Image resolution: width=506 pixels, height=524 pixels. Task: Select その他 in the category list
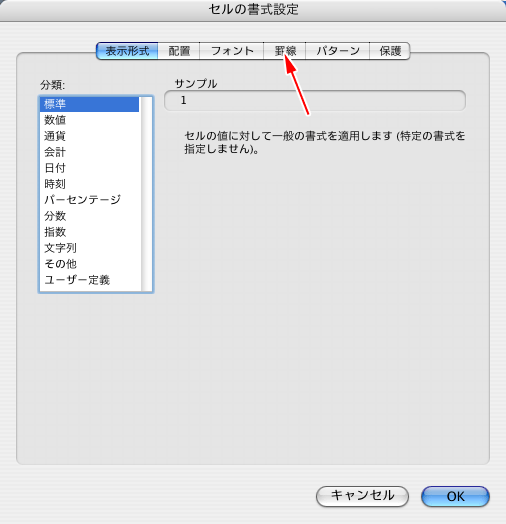[x=90, y=264]
